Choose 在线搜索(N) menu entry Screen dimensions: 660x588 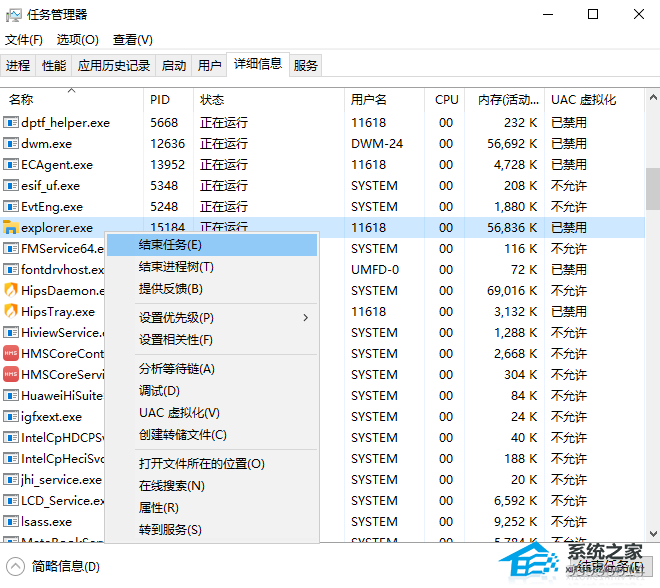212,486
